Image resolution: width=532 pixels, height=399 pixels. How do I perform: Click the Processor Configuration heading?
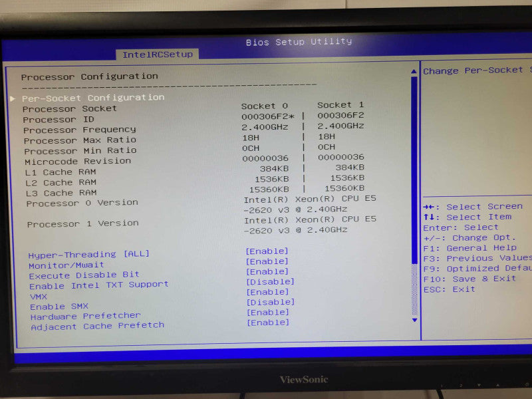[x=90, y=76]
